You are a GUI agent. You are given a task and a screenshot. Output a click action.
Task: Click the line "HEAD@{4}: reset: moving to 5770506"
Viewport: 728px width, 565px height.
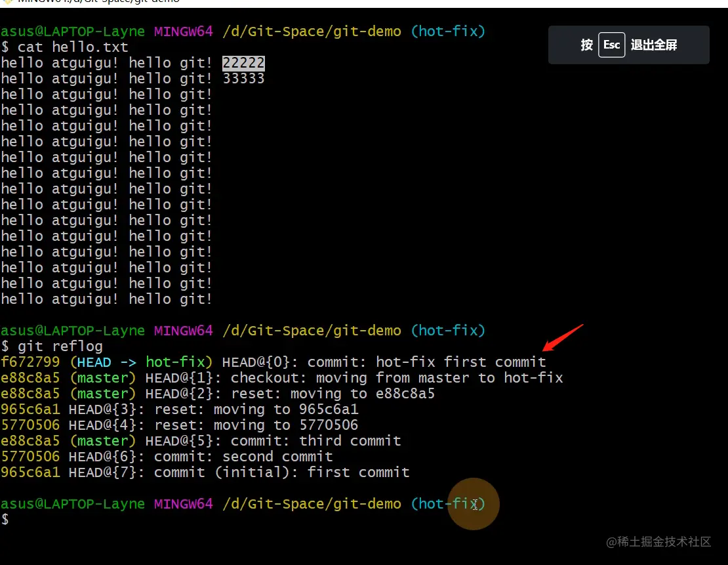click(214, 425)
